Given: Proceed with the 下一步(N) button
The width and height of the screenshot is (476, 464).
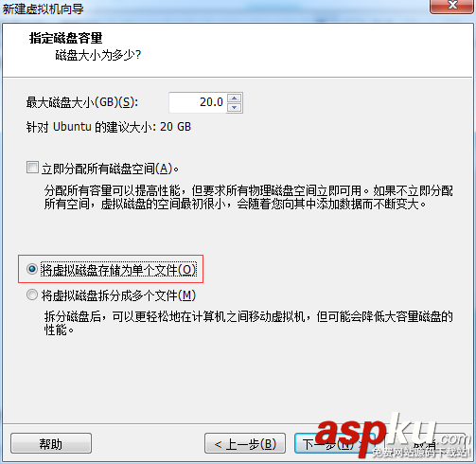Looking at the screenshot, I should coord(328,443).
